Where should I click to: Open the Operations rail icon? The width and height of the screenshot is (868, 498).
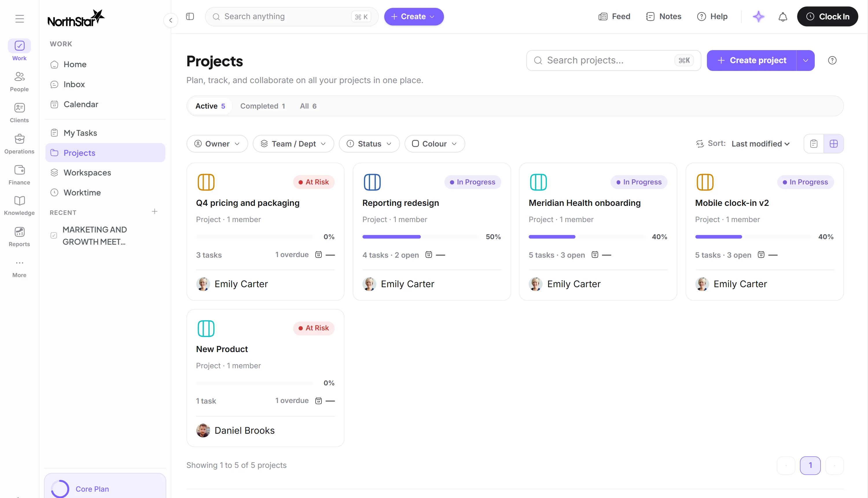pyautogui.click(x=19, y=139)
